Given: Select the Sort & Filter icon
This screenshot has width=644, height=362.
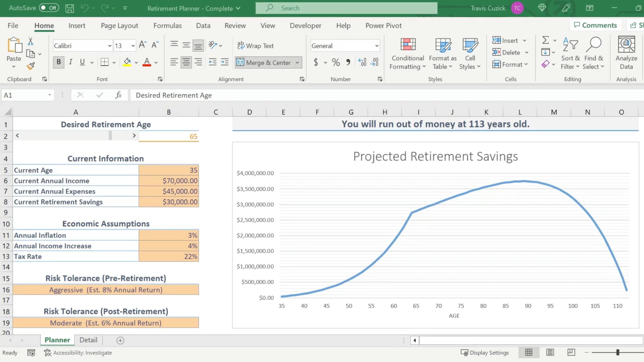Looking at the screenshot, I should 570,53.
